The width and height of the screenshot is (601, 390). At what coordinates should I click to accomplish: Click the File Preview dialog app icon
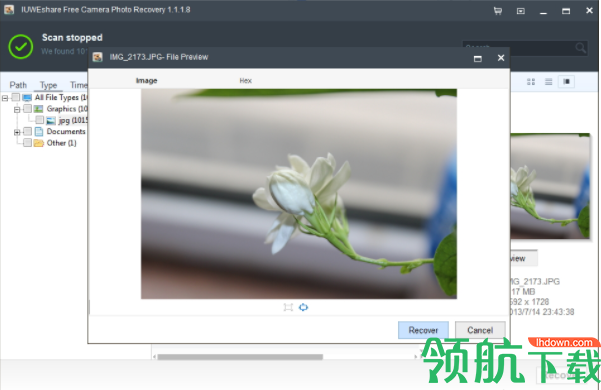pyautogui.click(x=98, y=57)
